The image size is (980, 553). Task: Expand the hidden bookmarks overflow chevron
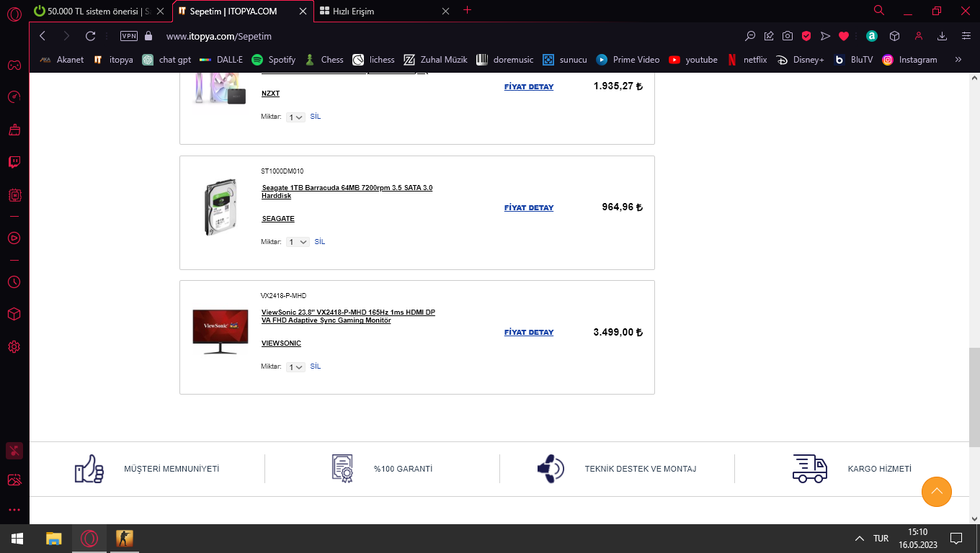[x=958, y=60]
